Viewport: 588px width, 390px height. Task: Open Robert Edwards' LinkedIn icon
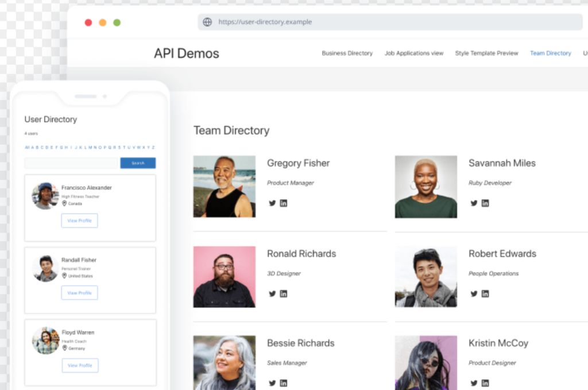point(485,294)
